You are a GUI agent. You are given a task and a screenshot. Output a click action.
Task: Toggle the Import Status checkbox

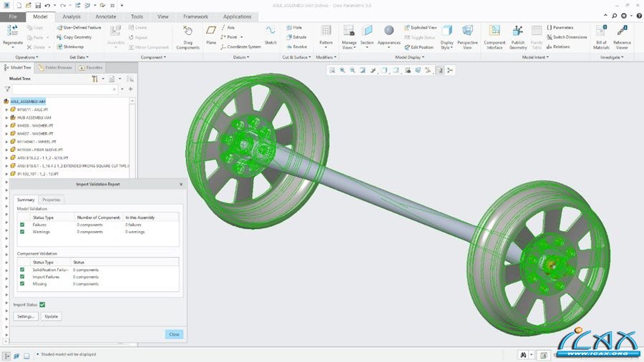click(42, 305)
